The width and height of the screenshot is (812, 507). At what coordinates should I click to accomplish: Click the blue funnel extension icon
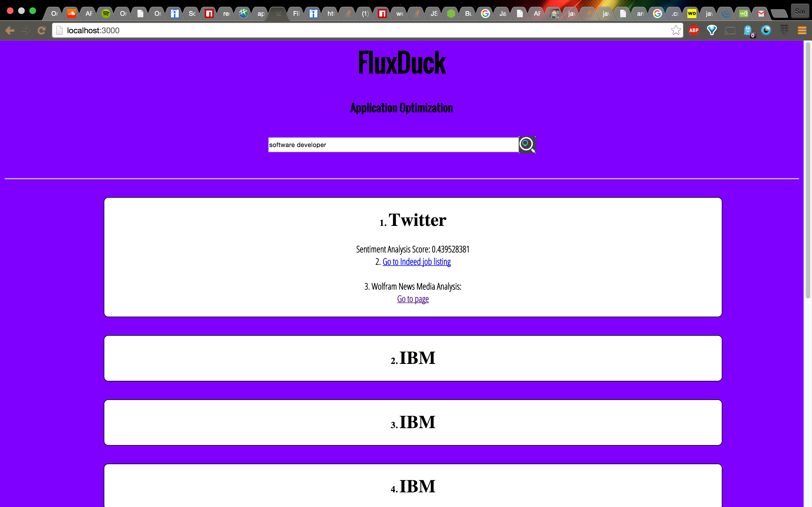pyautogui.click(x=712, y=30)
